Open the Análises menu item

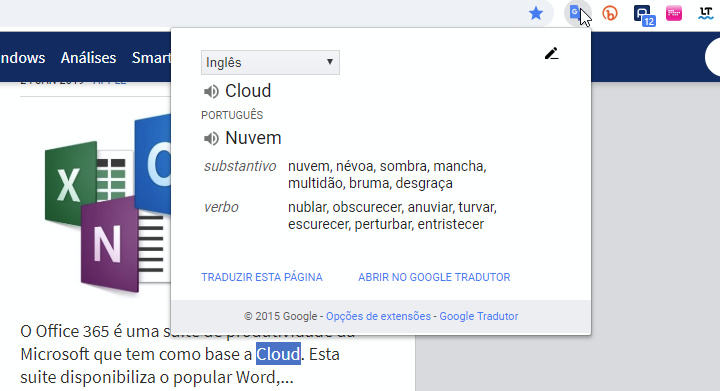coord(89,58)
